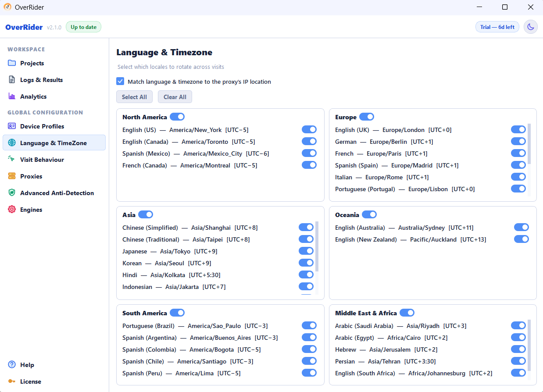Viewport: 543px width, 392px height.
Task: Switch off Italian Europe/Rome locale
Action: (518, 177)
